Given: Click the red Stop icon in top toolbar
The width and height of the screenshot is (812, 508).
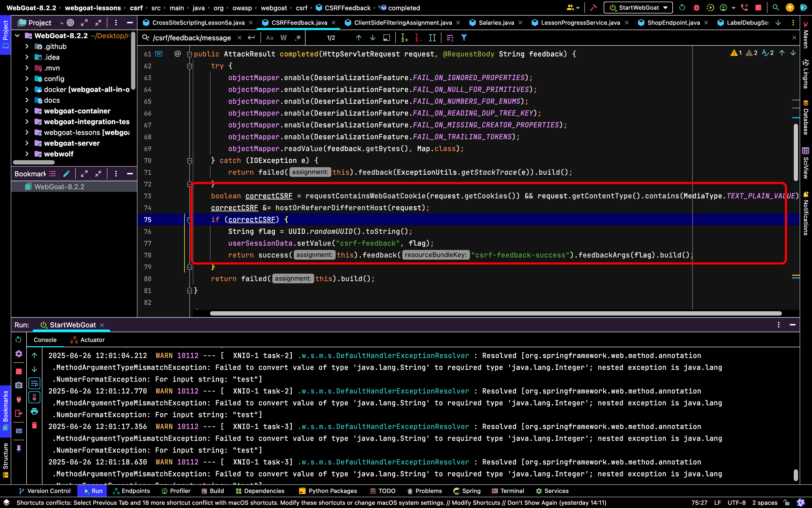Looking at the screenshot, I should point(758,8).
